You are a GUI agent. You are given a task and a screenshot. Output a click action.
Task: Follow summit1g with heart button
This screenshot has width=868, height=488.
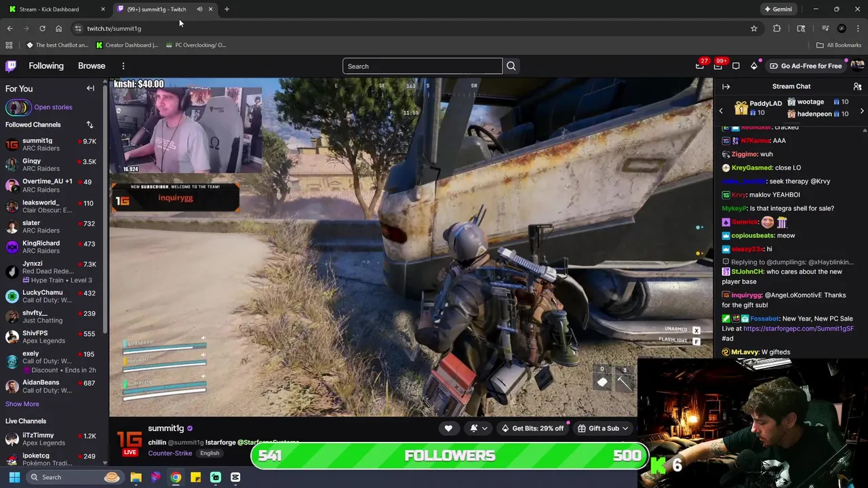(448, 428)
